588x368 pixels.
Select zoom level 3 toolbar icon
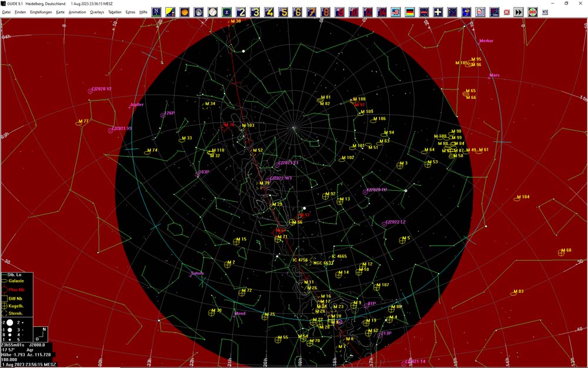[x=255, y=12]
